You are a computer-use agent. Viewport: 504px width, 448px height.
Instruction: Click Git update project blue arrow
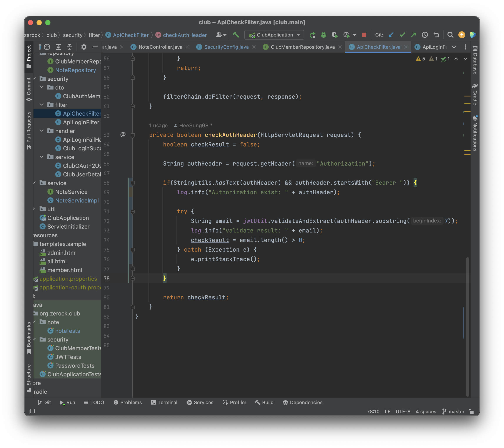tap(391, 35)
